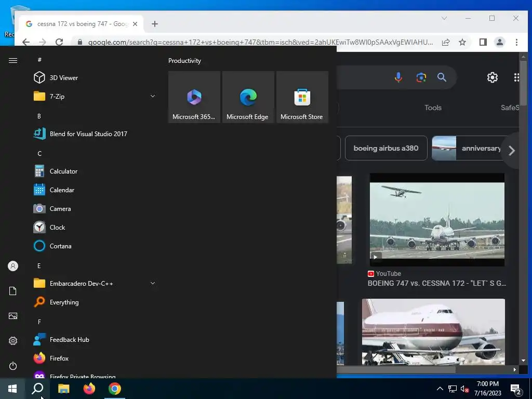Expand the Start menu hamburger
This screenshot has height=399, width=532.
13,60
